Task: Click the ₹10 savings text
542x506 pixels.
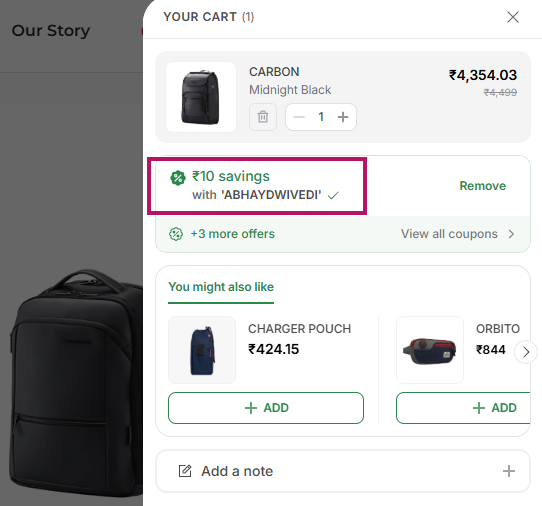Action: pos(231,176)
